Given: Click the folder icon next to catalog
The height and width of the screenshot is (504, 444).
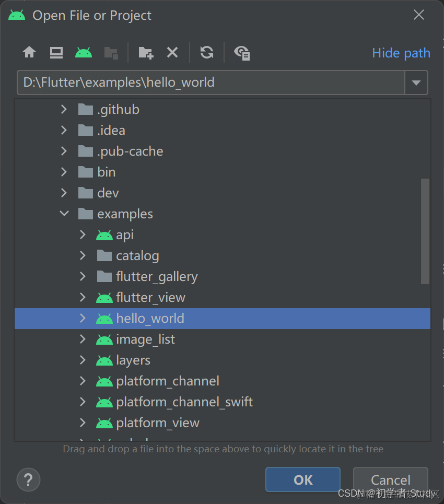Looking at the screenshot, I should (x=104, y=256).
